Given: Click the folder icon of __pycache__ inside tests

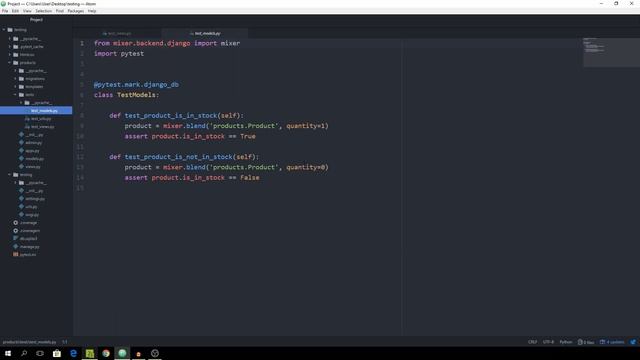Looking at the screenshot, I should [27, 102].
